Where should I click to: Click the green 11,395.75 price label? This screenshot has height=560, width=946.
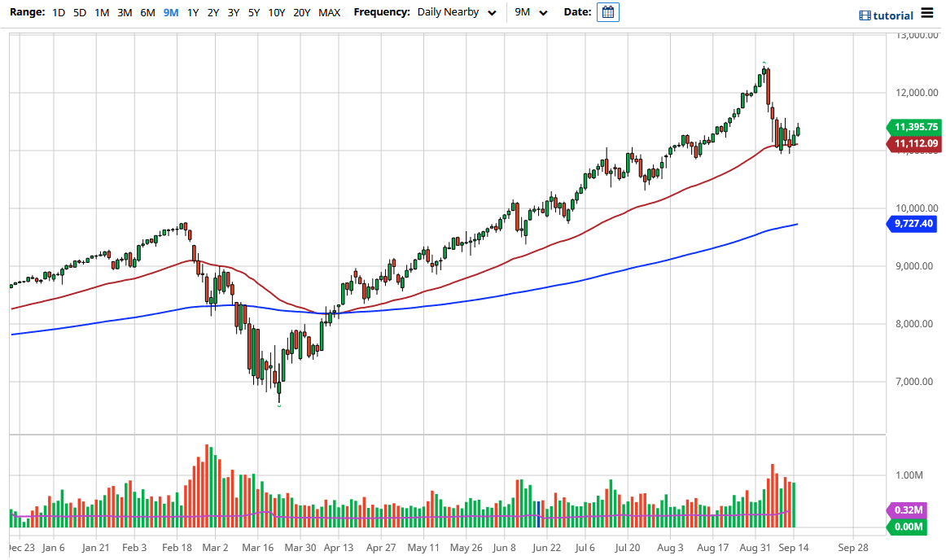tap(913, 127)
